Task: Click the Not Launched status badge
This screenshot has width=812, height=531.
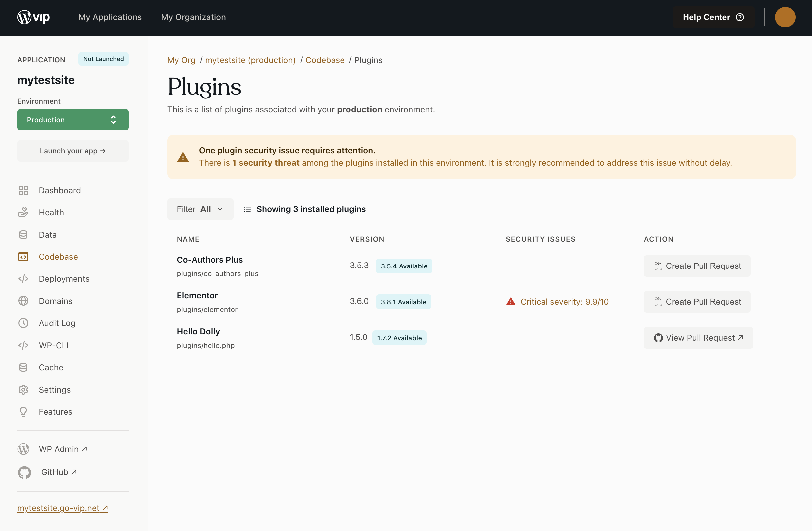Action: pos(103,59)
